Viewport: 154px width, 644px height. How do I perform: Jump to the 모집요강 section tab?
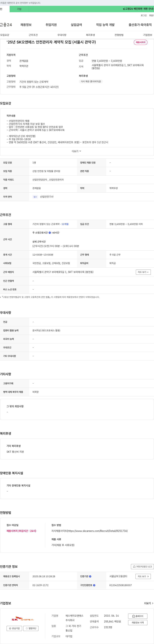pyautogui.click(x=5, y=35)
